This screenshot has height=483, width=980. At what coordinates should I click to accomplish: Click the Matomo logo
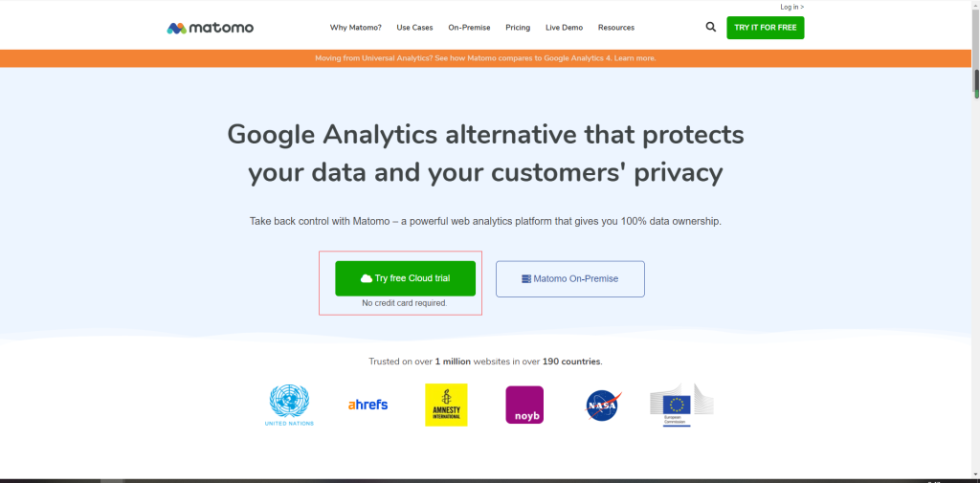coord(210,28)
